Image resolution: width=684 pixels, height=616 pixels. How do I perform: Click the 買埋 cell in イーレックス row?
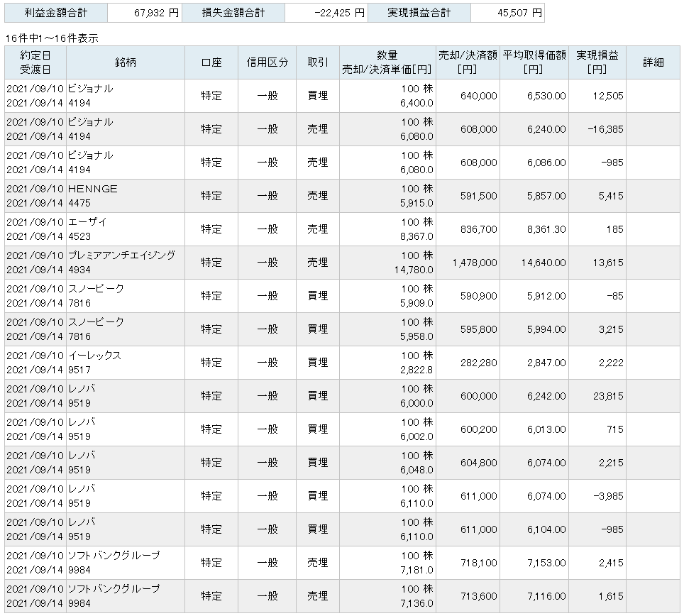tap(318, 363)
